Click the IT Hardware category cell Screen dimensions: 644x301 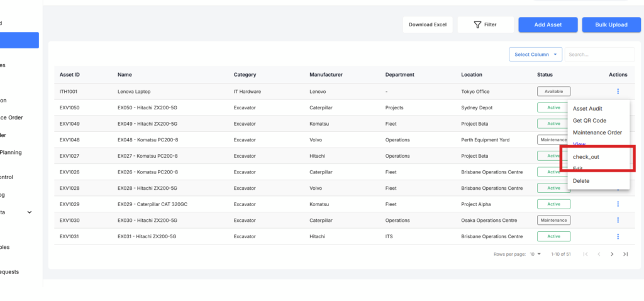click(x=247, y=92)
